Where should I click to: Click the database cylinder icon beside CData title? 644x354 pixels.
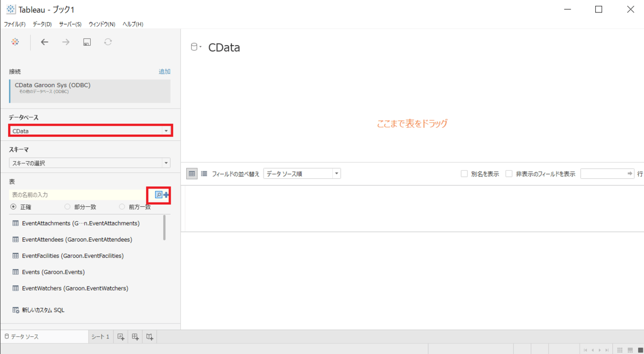tap(194, 47)
